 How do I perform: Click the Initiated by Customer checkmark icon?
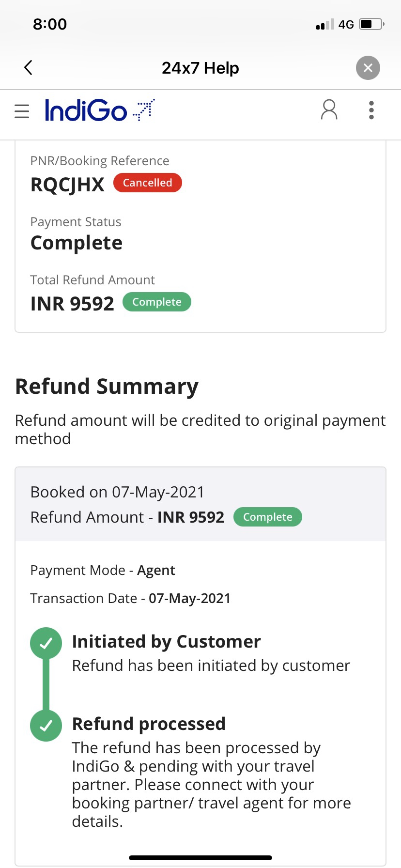[46, 643]
